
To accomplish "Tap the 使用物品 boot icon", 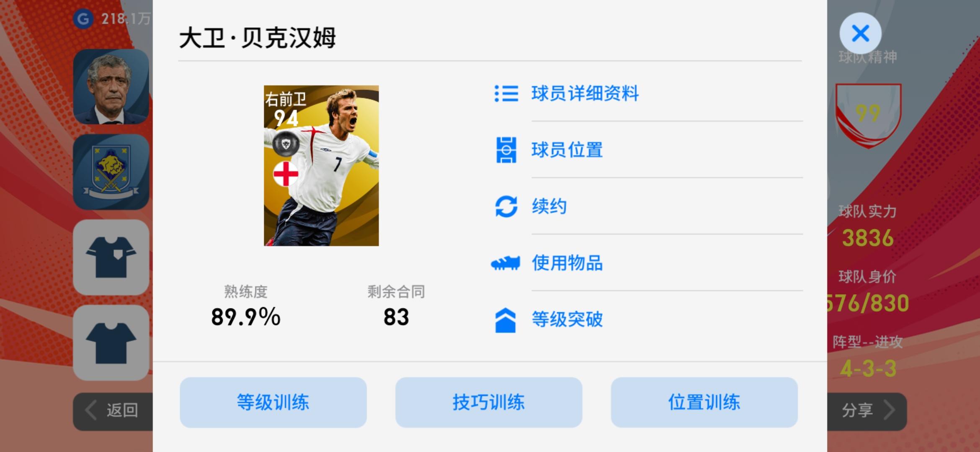I will 505,263.
